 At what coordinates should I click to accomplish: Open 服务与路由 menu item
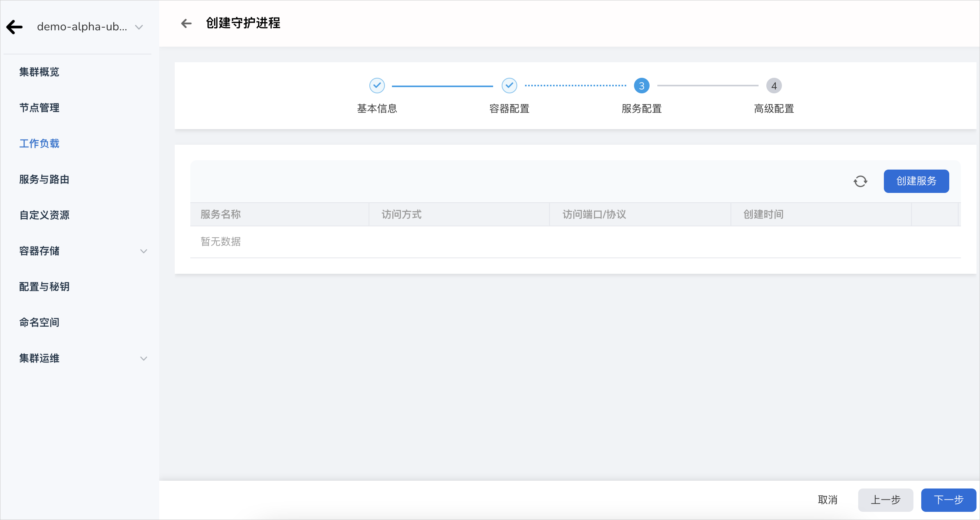point(44,179)
